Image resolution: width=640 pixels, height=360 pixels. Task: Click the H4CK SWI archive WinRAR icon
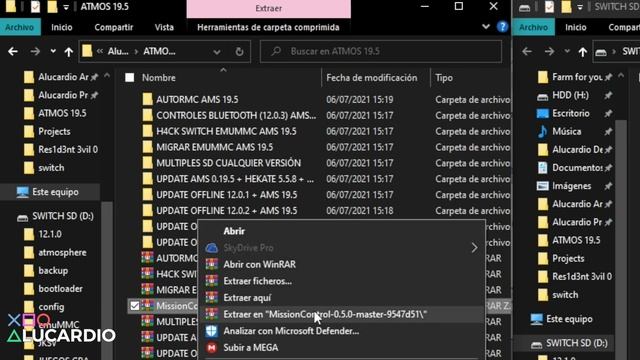[x=147, y=273]
